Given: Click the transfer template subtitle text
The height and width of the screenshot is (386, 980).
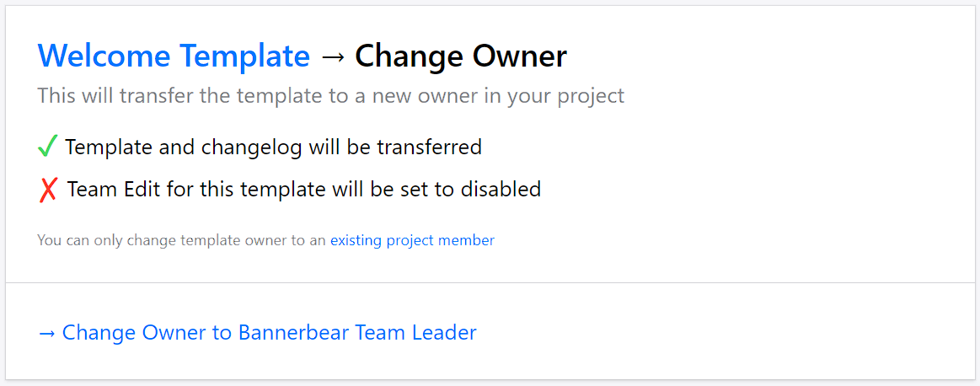Looking at the screenshot, I should pyautogui.click(x=330, y=95).
